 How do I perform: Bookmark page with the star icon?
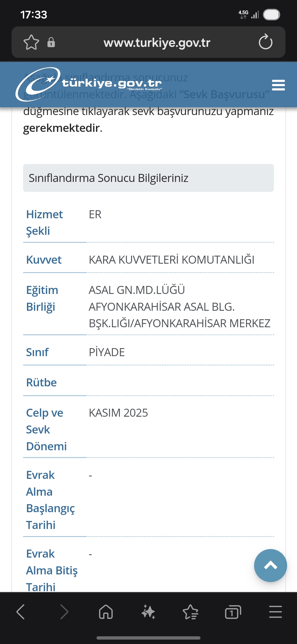[x=31, y=42]
